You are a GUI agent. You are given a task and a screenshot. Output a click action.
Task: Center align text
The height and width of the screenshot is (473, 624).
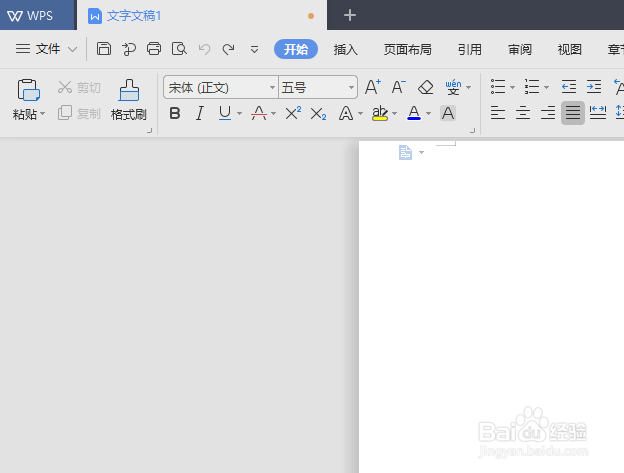coord(523,113)
